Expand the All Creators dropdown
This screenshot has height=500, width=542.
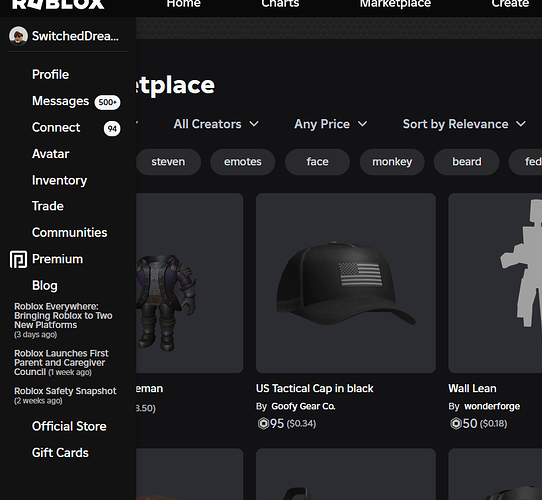point(216,124)
